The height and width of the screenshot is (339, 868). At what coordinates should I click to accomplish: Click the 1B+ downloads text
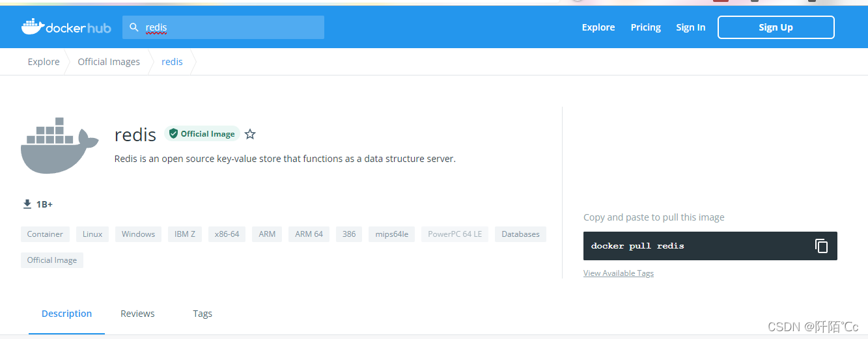(44, 204)
